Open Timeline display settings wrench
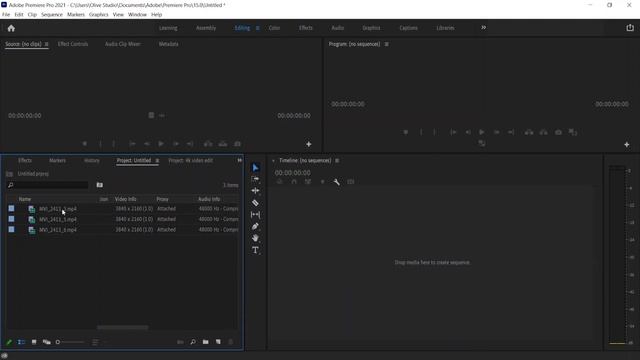 336,182
